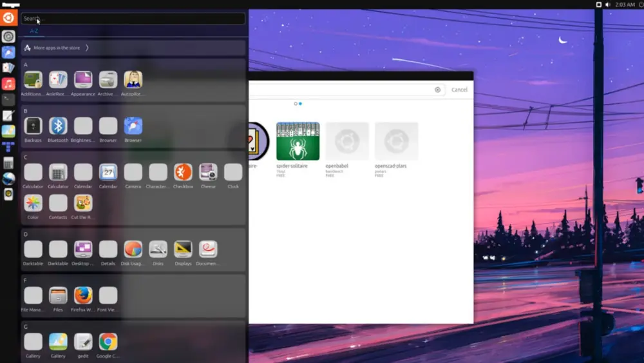Open the Files app
The image size is (644, 363).
pyautogui.click(x=58, y=295)
